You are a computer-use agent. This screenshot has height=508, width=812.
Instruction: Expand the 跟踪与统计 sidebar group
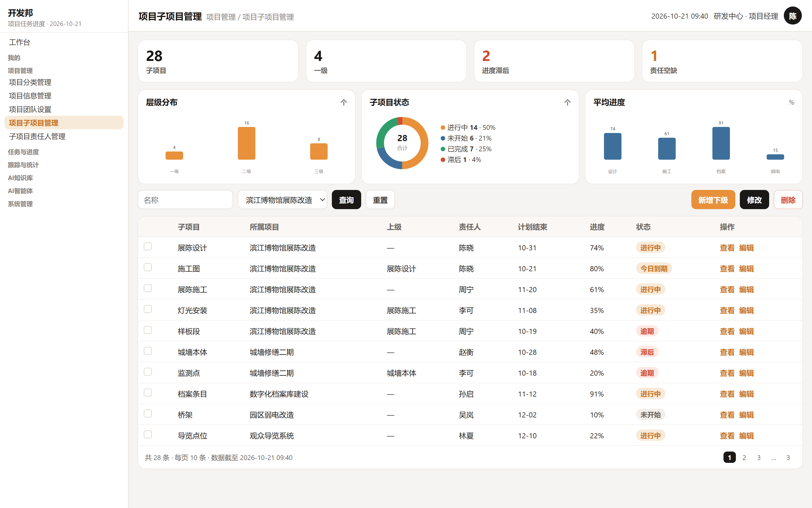(23, 165)
